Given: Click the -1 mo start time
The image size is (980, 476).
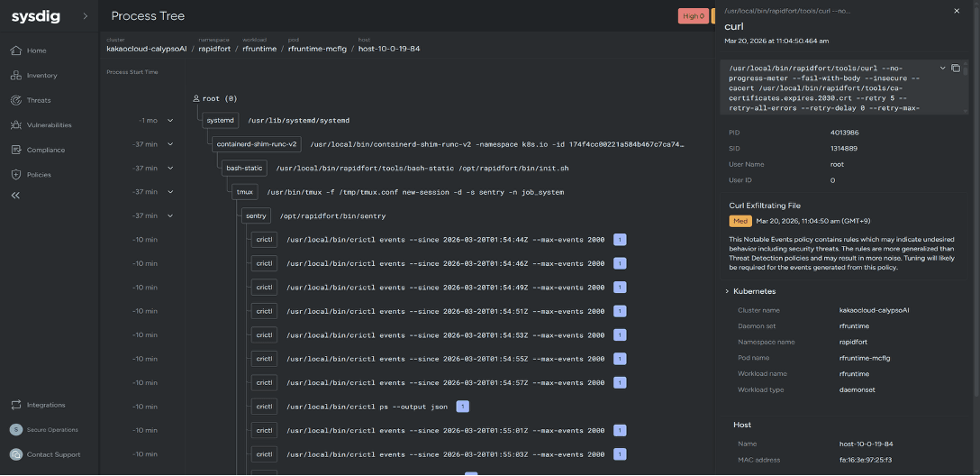Looking at the screenshot, I should (148, 120).
